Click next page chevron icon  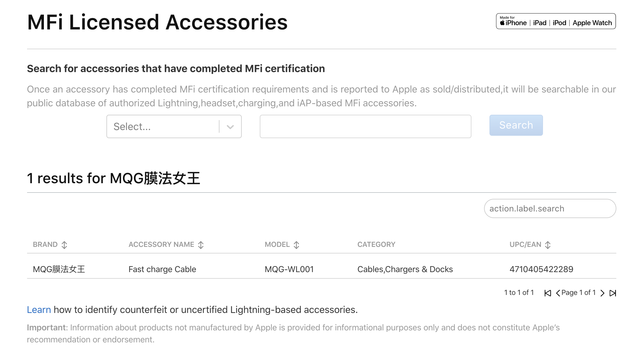[602, 293]
